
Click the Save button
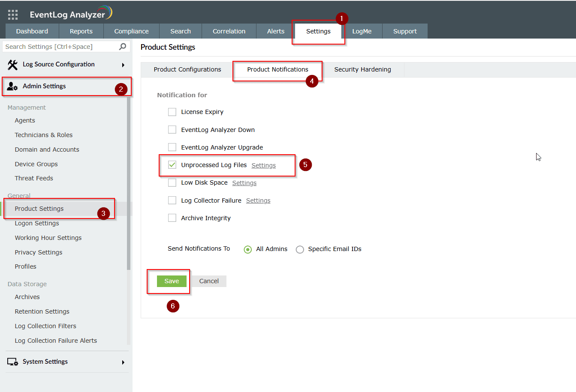pyautogui.click(x=172, y=281)
